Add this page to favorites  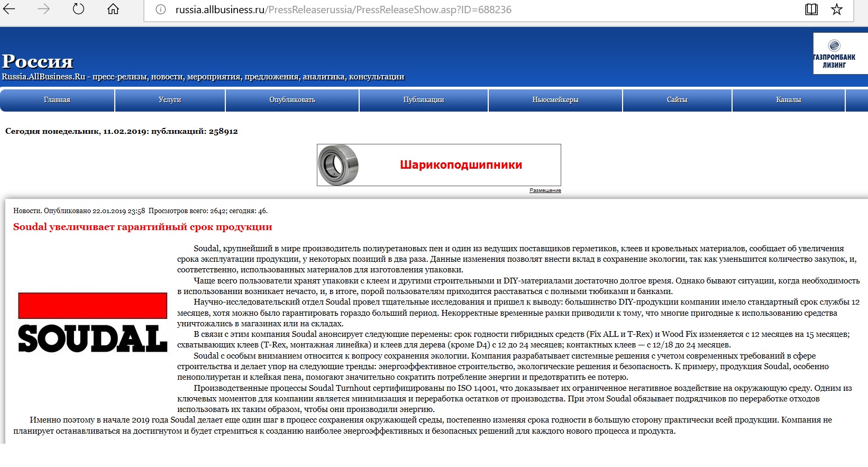point(837,10)
